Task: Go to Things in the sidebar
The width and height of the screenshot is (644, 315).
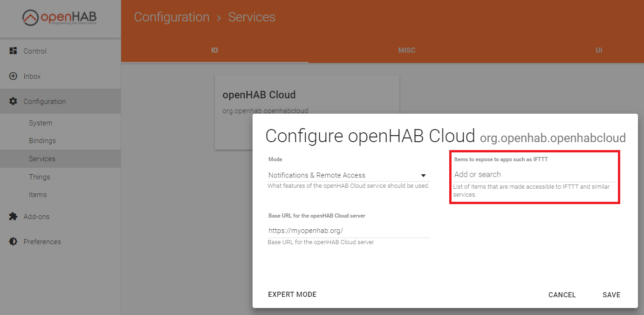Action: point(40,177)
